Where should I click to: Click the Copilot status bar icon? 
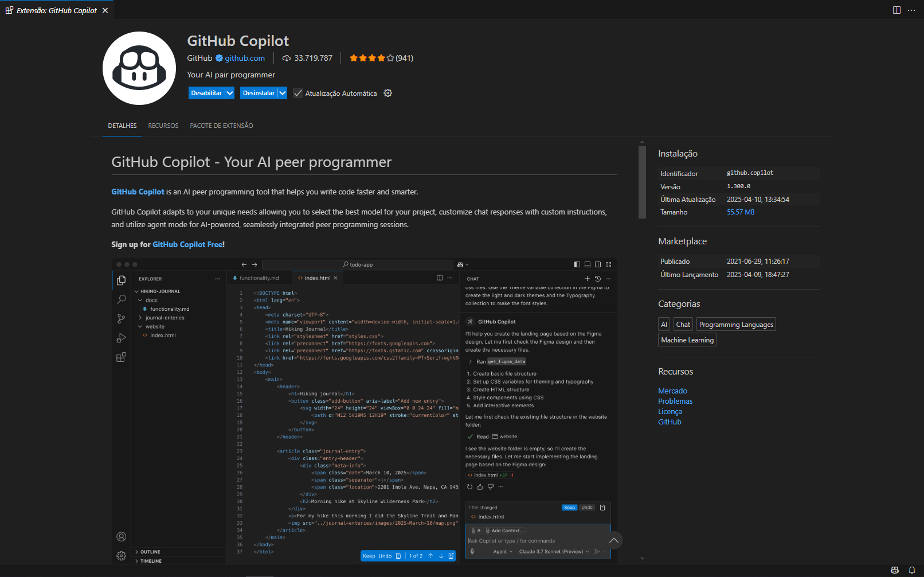895,570
